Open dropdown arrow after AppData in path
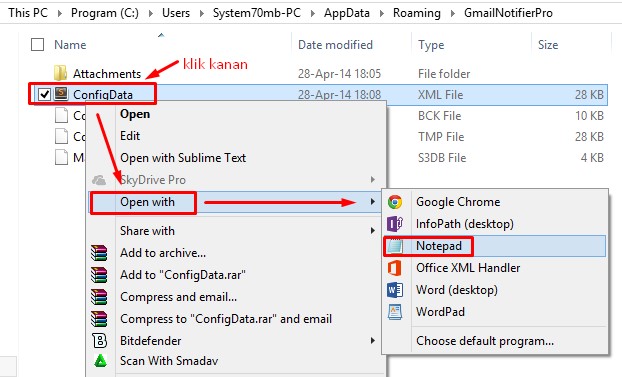This screenshot has width=622, height=377. click(382, 13)
